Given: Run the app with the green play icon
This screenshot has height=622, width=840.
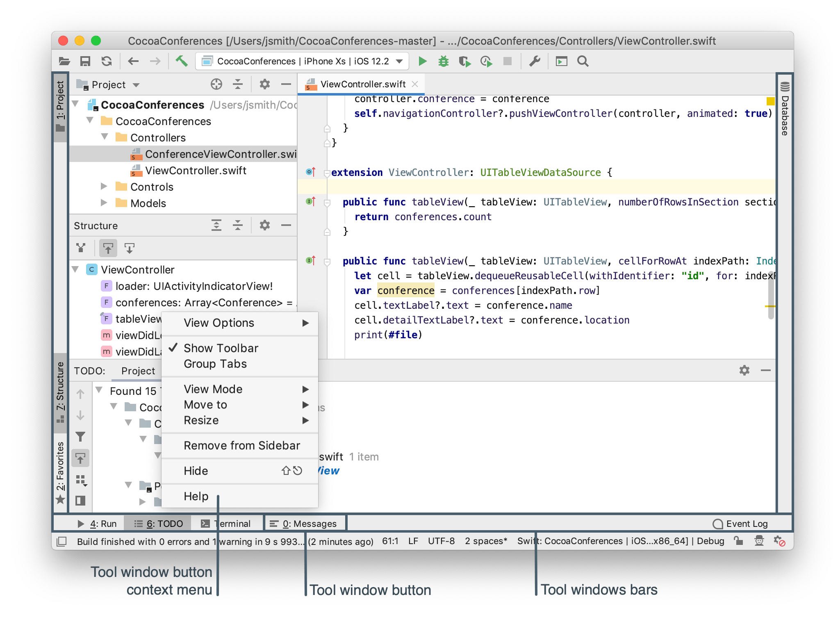Looking at the screenshot, I should [x=422, y=62].
